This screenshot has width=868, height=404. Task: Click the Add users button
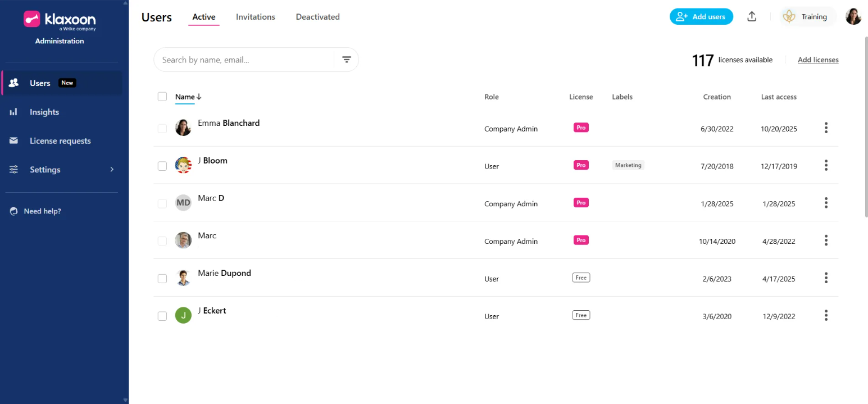(701, 17)
